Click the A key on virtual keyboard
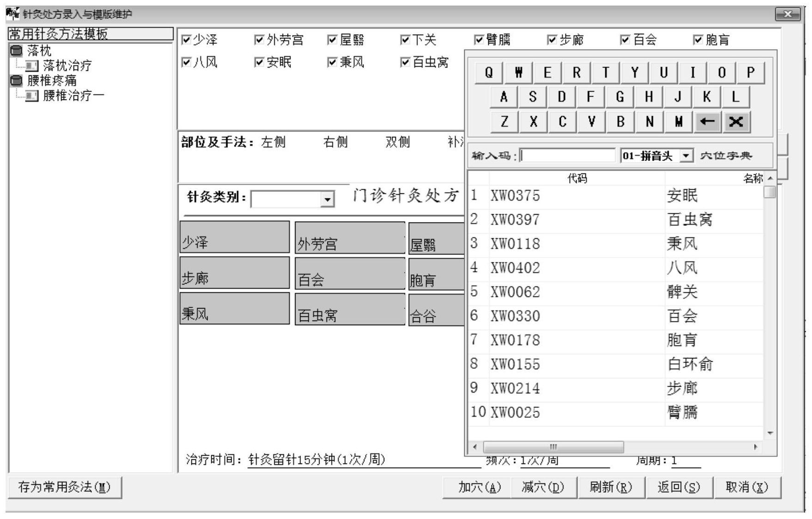The image size is (812, 519). (x=504, y=97)
